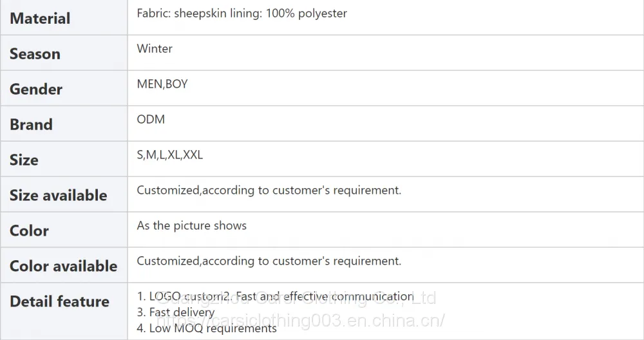The width and height of the screenshot is (644, 340).
Task: Click the Size available label
Action: tap(59, 195)
